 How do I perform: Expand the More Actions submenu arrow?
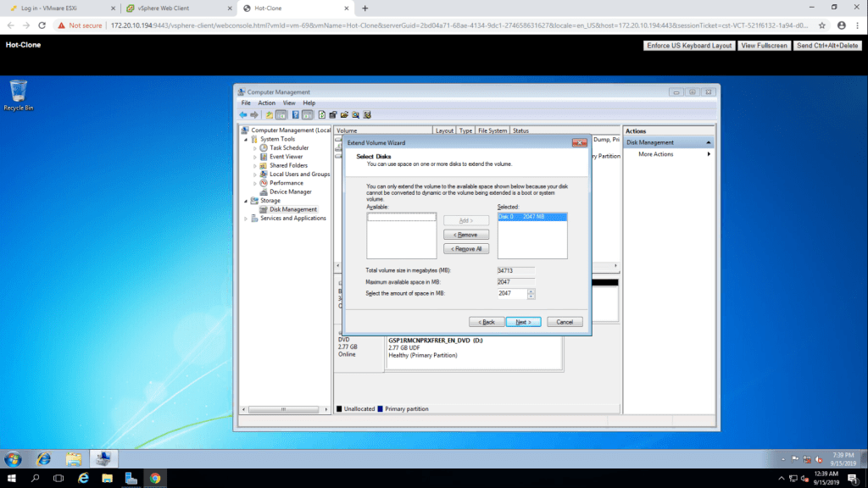(709, 154)
